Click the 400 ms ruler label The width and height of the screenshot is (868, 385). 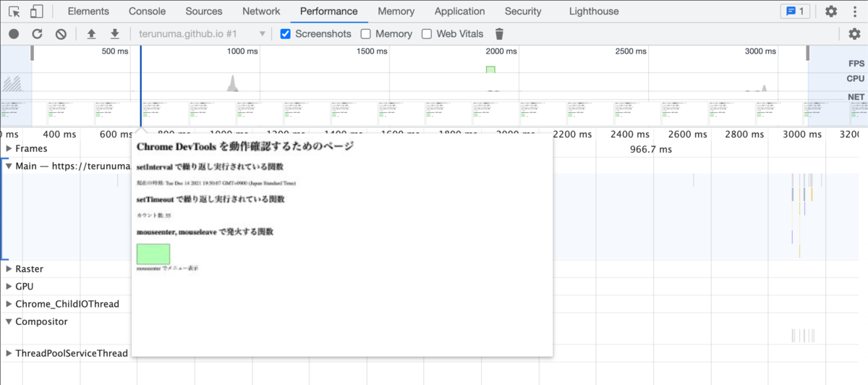click(59, 134)
